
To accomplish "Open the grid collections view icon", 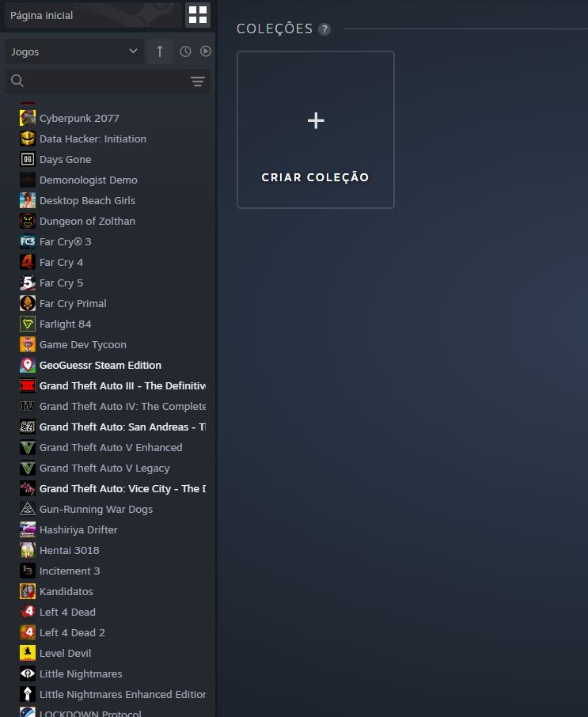I will pyautogui.click(x=198, y=14).
